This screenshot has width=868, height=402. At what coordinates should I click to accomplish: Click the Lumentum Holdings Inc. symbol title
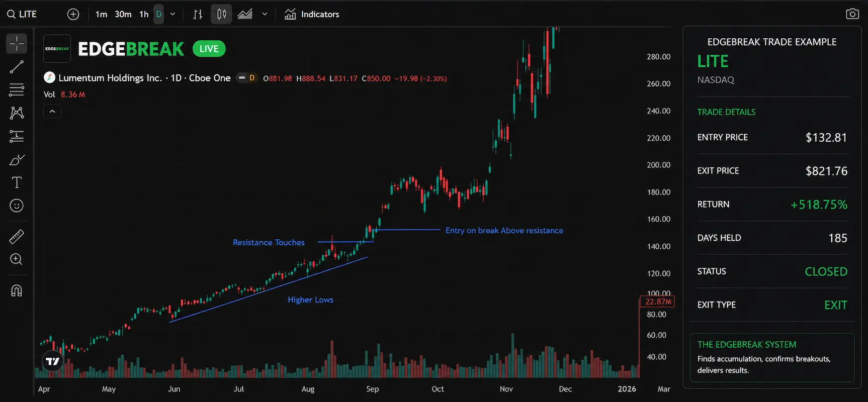144,78
